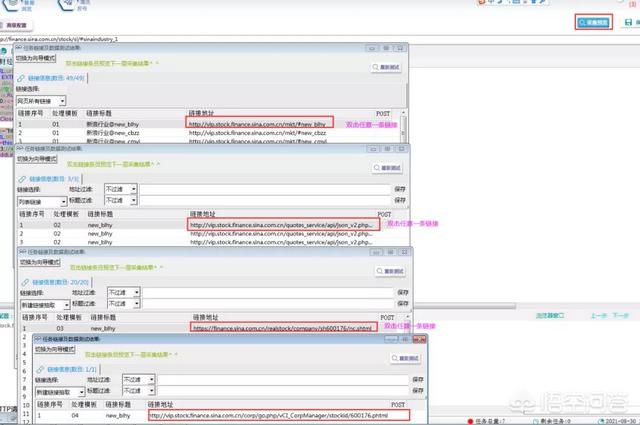Open 地址过滤 不过滤 dropdown in third dialog
This screenshot has height=425, width=640.
(x=137, y=292)
